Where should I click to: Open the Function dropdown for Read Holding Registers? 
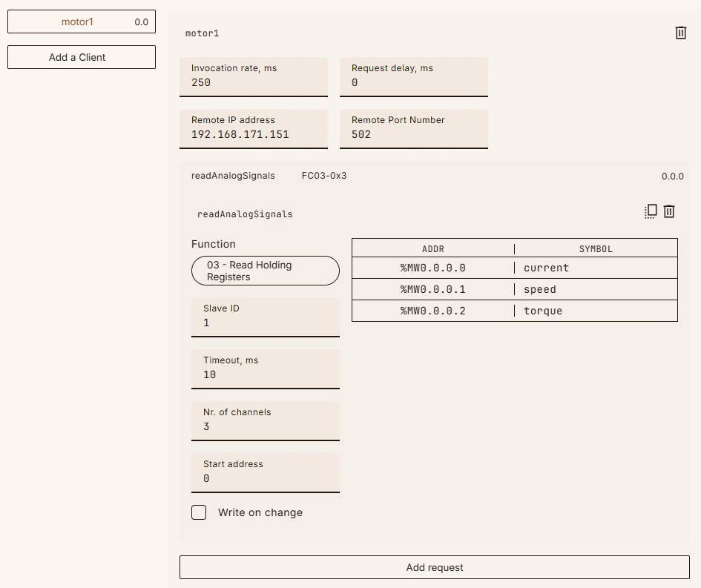click(x=265, y=271)
